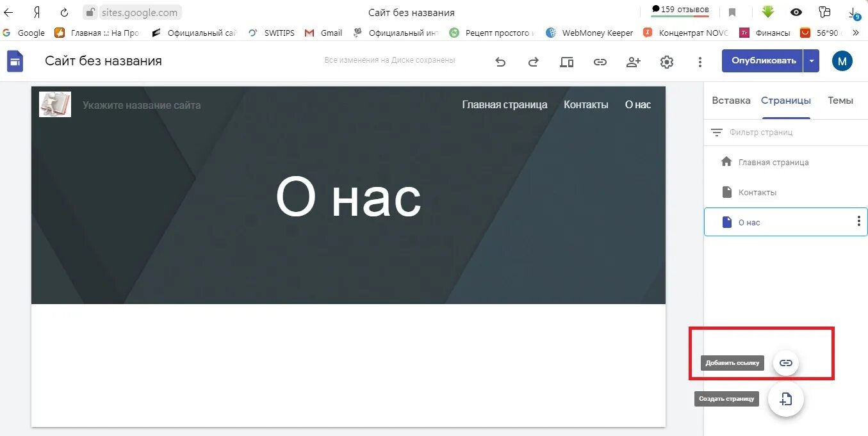Open the WebMoney Keeper bookmark
This screenshot has width=868, height=436.
click(x=590, y=33)
